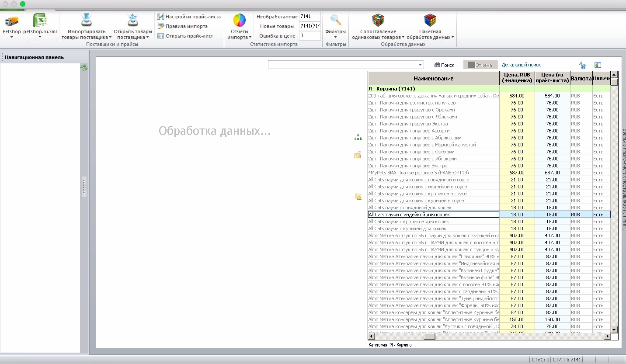Click Открыть прайс-лист in the ribbon

pos(185,36)
